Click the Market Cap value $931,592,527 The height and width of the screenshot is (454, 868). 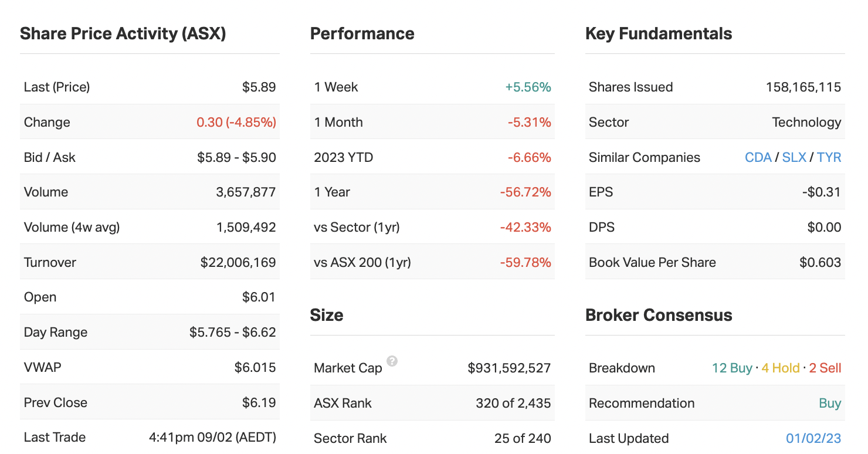509,368
